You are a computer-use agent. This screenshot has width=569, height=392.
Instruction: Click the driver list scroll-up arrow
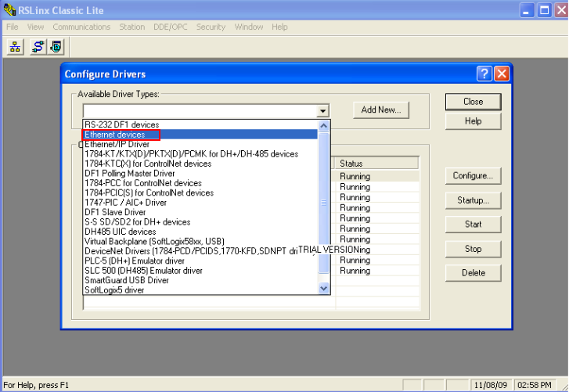click(x=324, y=126)
